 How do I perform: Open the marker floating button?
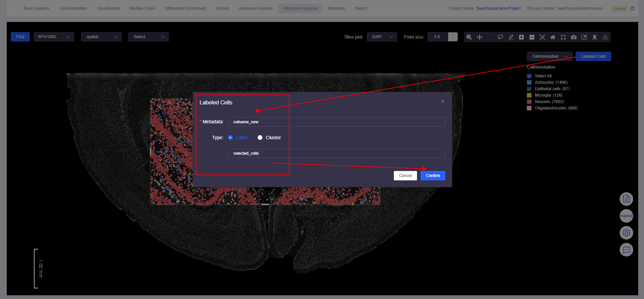click(x=626, y=216)
